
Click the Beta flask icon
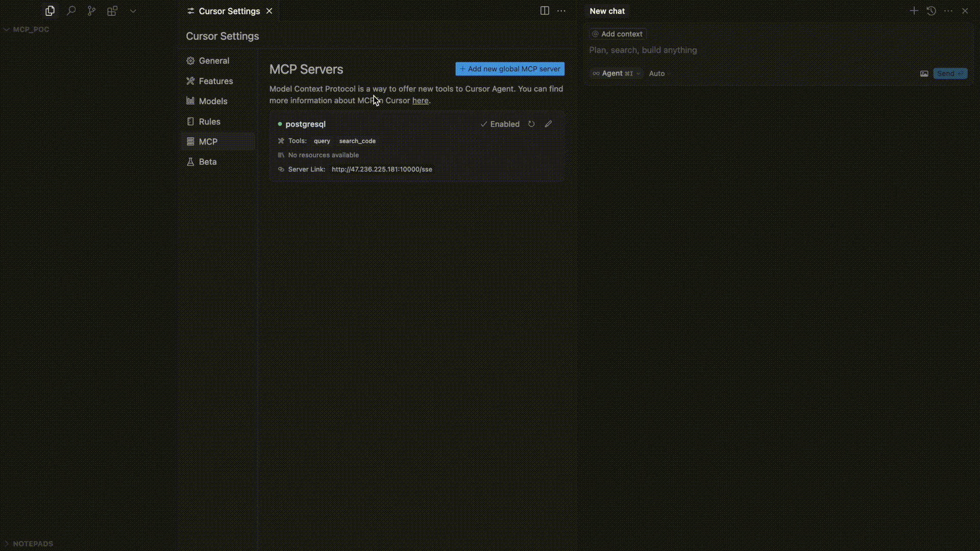click(190, 162)
